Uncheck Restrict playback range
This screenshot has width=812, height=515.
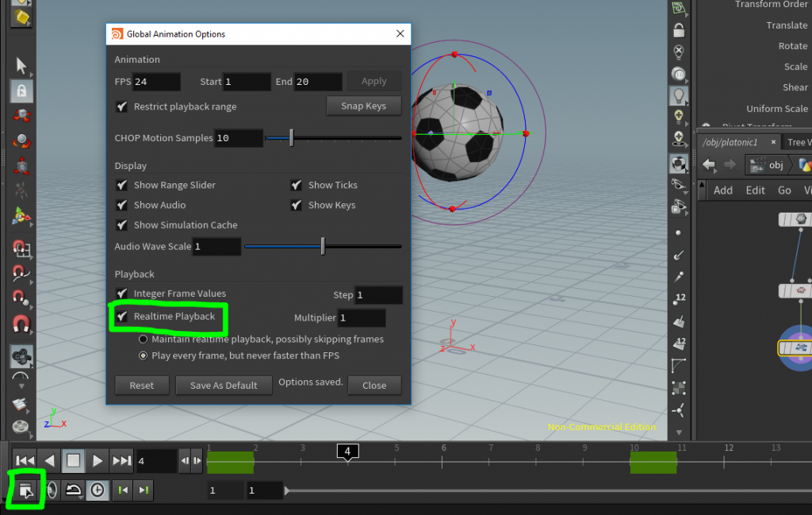121,106
